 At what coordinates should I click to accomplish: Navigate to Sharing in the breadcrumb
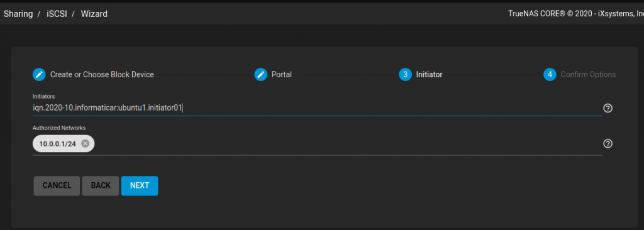click(18, 14)
